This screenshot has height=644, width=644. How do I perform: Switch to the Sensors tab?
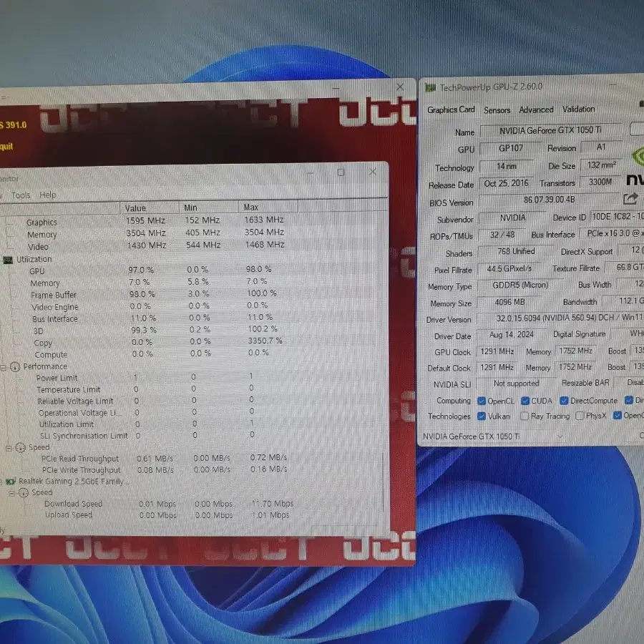click(x=497, y=110)
